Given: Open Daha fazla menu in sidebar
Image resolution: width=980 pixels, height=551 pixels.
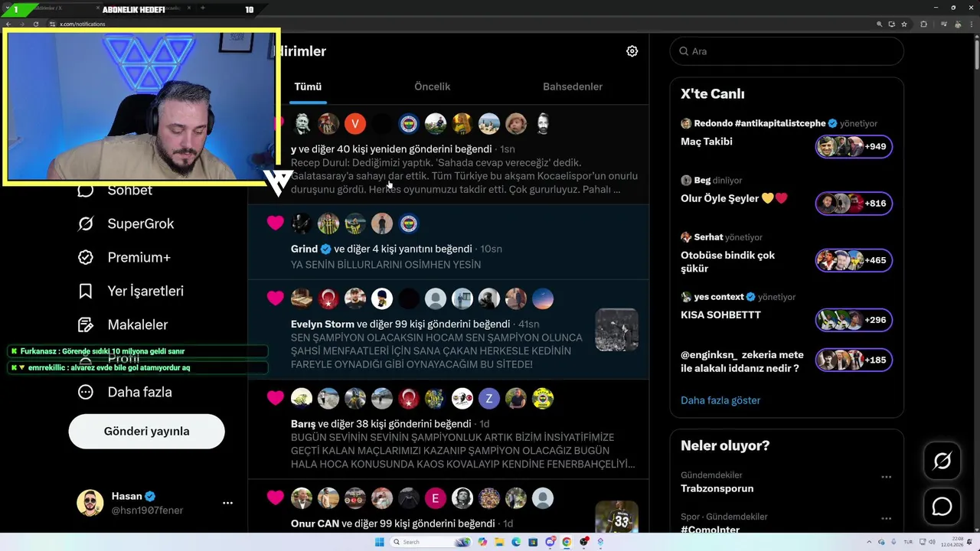Looking at the screenshot, I should (x=125, y=392).
